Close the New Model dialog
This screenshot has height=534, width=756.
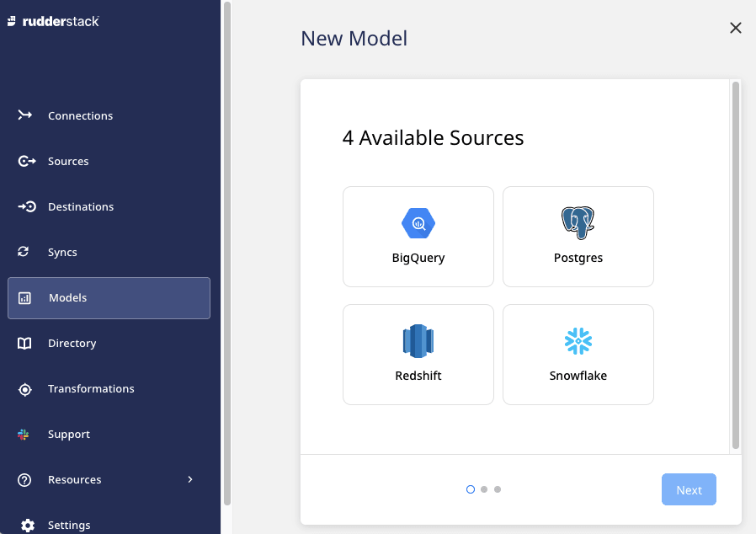[735, 28]
